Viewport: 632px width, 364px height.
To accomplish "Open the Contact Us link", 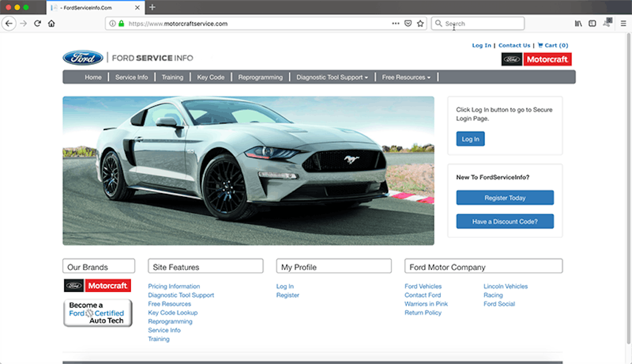I will click(x=514, y=46).
